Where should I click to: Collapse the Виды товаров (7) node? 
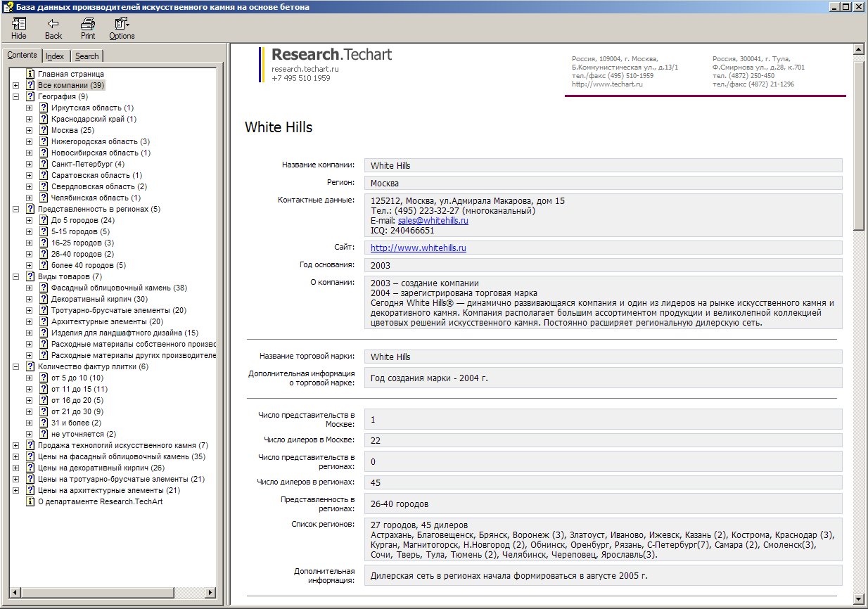point(15,276)
